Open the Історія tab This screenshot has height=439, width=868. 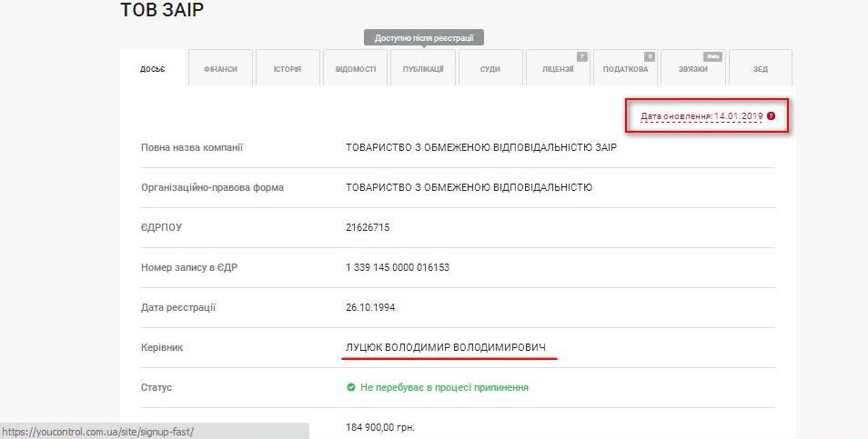tap(288, 69)
